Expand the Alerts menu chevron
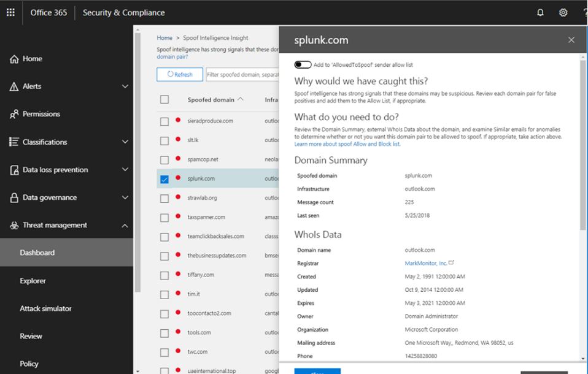Screen dimensions: 588x374 point(125,86)
